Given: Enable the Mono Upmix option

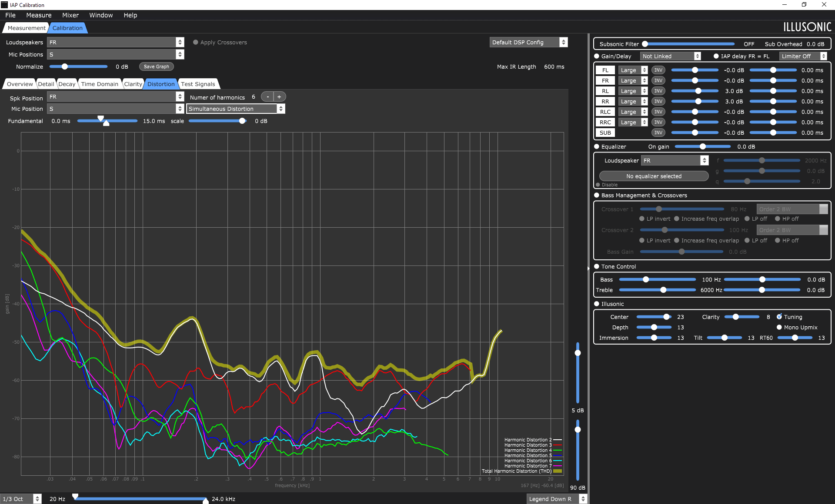Looking at the screenshot, I should point(779,327).
